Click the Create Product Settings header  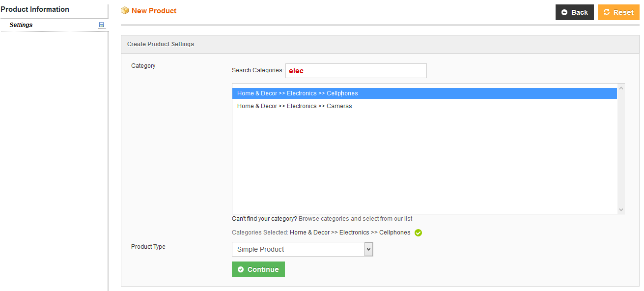tap(160, 44)
